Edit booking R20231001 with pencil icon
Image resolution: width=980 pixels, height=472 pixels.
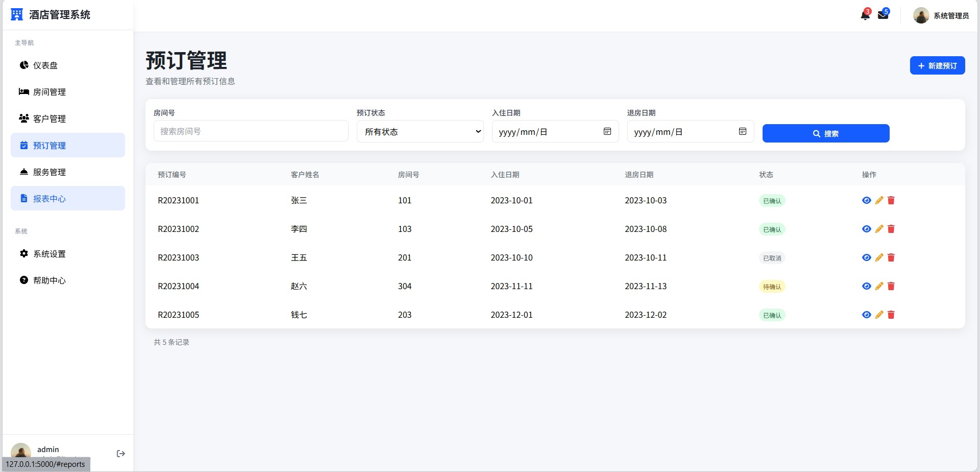coord(879,200)
